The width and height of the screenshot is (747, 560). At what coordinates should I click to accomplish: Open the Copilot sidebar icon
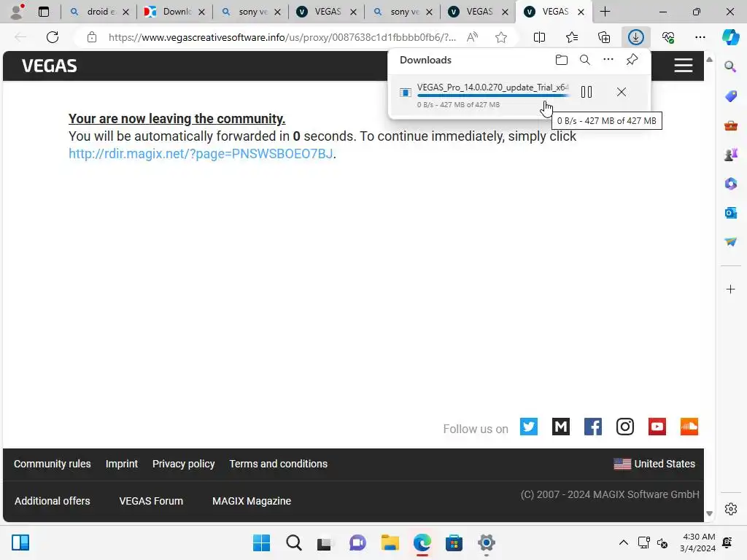tap(730, 37)
